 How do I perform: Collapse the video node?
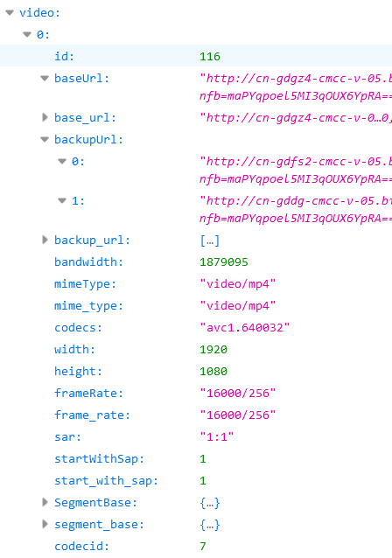tap(10, 13)
